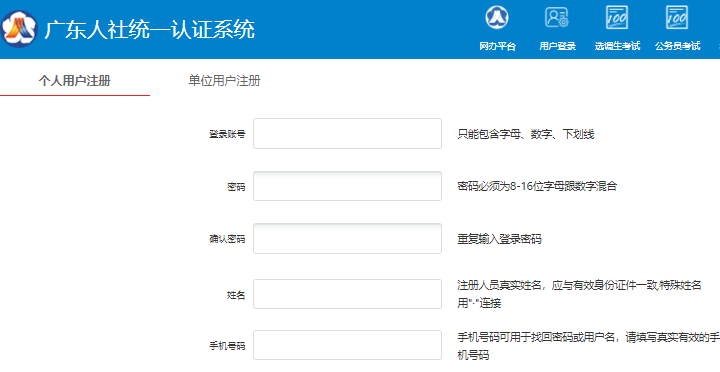Click hint 重复输入登录密码

pyautogui.click(x=499, y=239)
